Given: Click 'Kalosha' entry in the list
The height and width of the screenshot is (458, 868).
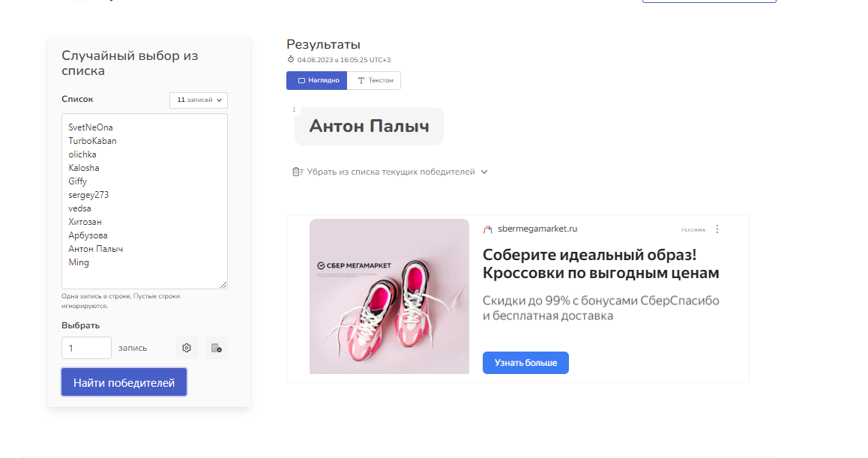Looking at the screenshot, I should tap(84, 168).
